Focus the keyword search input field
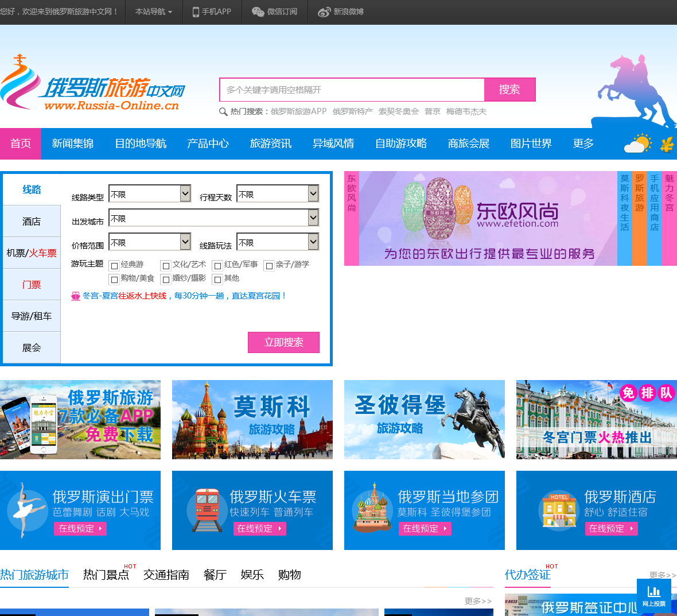This screenshot has height=616, width=677. click(x=352, y=90)
